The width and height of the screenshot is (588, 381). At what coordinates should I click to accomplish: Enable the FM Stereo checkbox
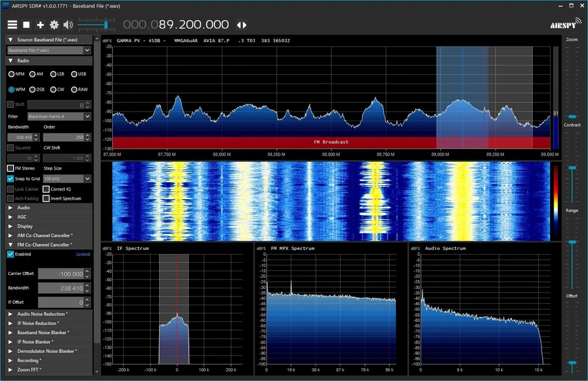click(10, 168)
